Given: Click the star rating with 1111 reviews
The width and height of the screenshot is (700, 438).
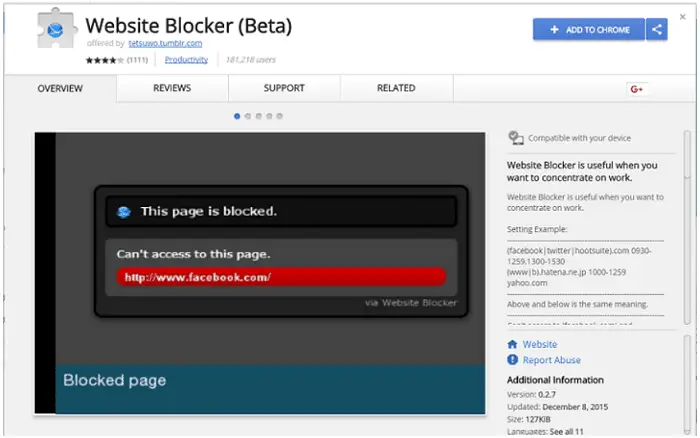Looking at the screenshot, I should click(x=116, y=60).
